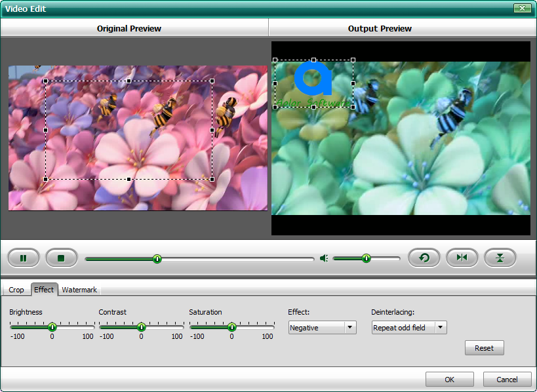Flip video vertically using the flip icon
This screenshot has height=392, width=537.
coord(500,258)
